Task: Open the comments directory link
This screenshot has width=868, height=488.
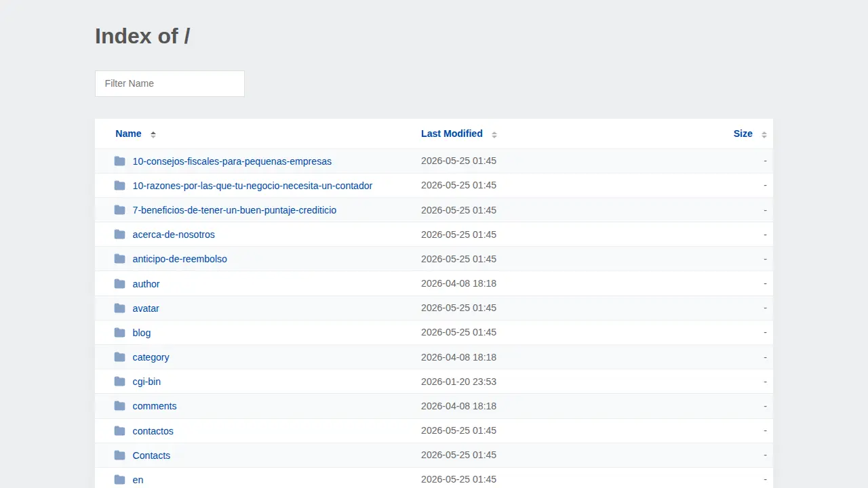Action: (155, 406)
